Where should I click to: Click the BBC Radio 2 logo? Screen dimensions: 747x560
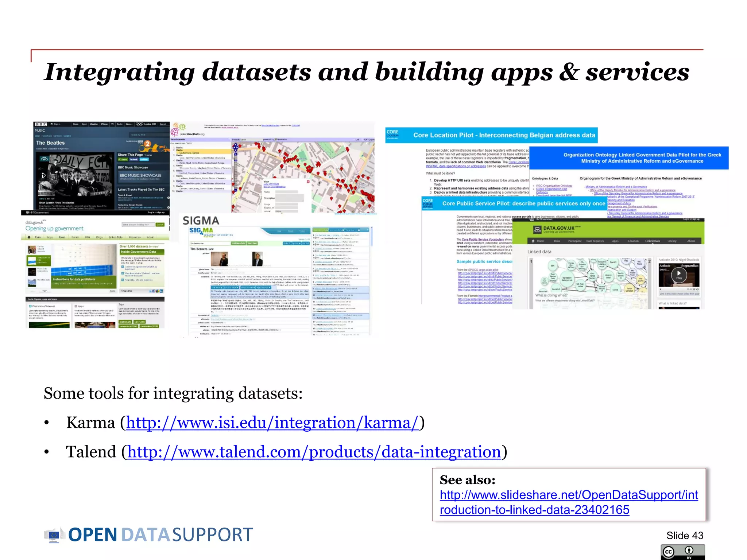[147, 144]
